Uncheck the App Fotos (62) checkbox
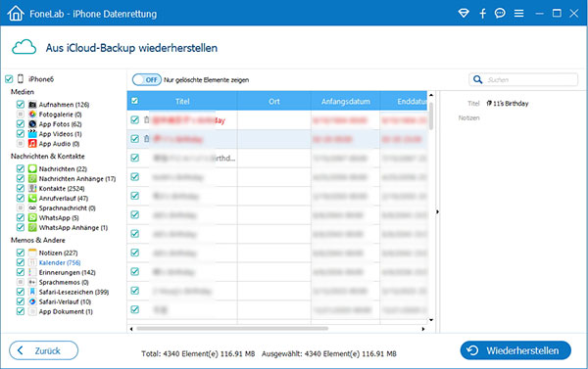The image size is (588, 369). 21,124
